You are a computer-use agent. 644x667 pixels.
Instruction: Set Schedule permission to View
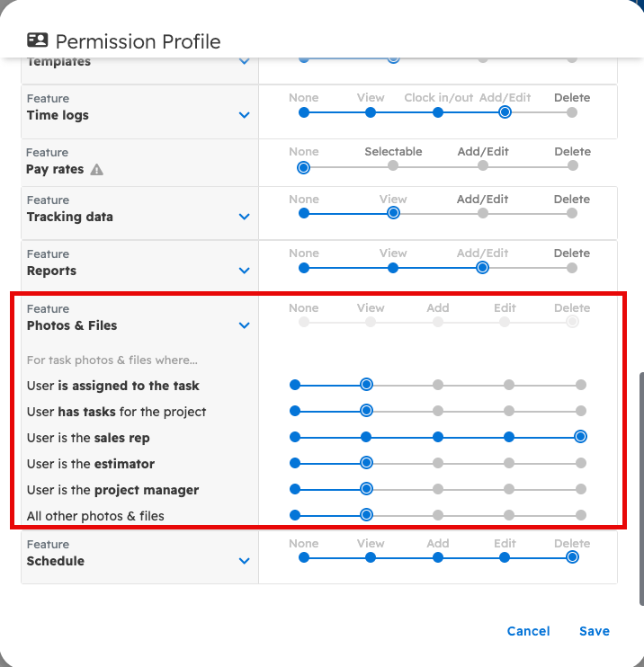371,557
